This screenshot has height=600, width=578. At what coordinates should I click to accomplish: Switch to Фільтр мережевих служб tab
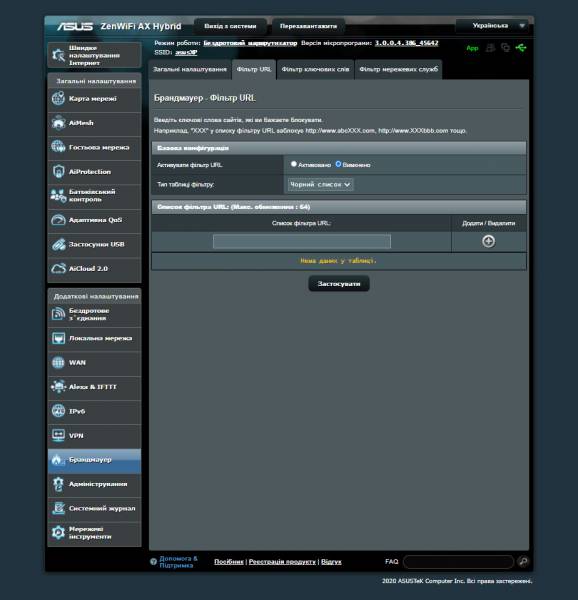coord(399,70)
